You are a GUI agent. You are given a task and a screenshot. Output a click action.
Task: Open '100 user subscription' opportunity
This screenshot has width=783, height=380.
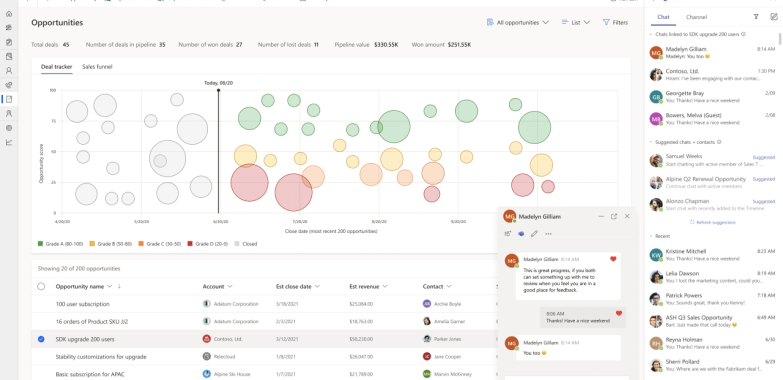coord(82,304)
